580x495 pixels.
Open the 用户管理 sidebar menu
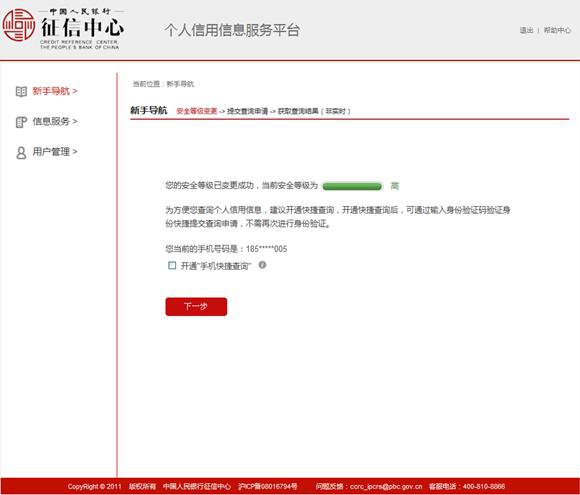[55, 152]
